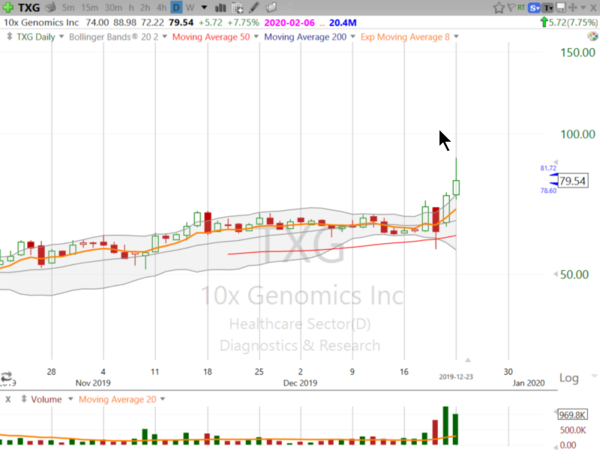Close the Volume pane with the X
Screen dimensions: 600x450
[8, 399]
